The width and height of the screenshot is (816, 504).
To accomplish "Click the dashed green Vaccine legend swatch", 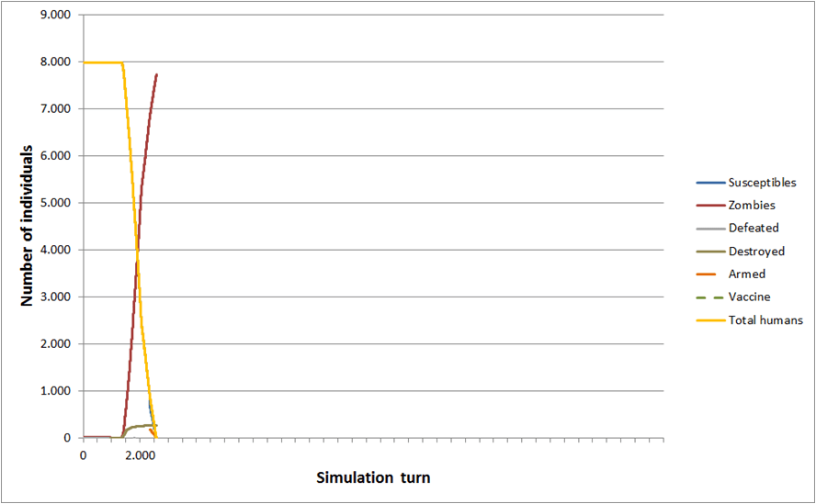I will pos(708,297).
